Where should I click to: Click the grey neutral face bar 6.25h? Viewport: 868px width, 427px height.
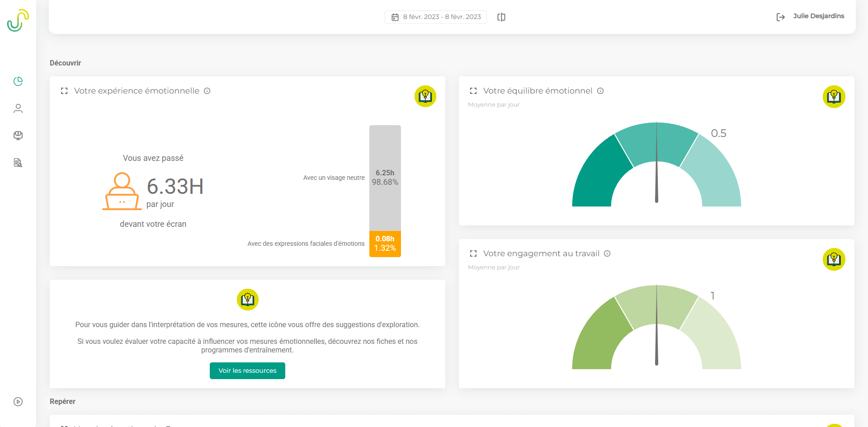tap(385, 178)
